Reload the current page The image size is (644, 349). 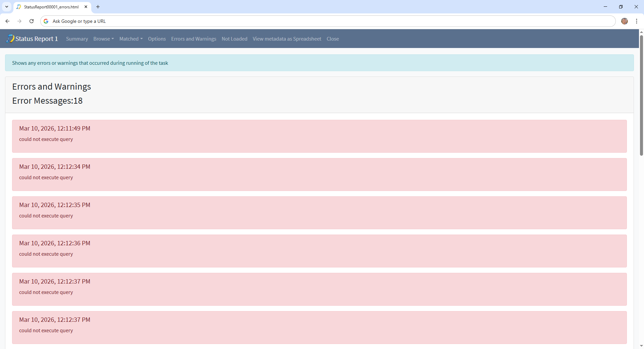pos(32,21)
